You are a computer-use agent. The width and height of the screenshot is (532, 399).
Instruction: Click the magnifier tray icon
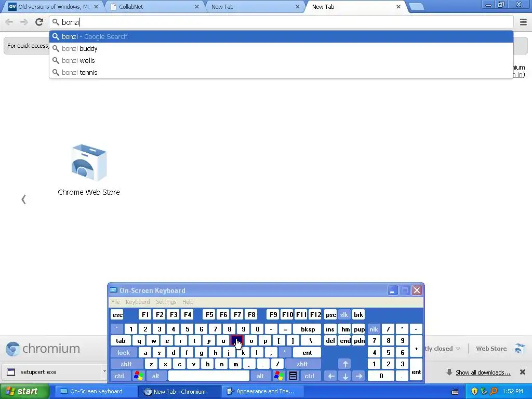[x=494, y=391]
